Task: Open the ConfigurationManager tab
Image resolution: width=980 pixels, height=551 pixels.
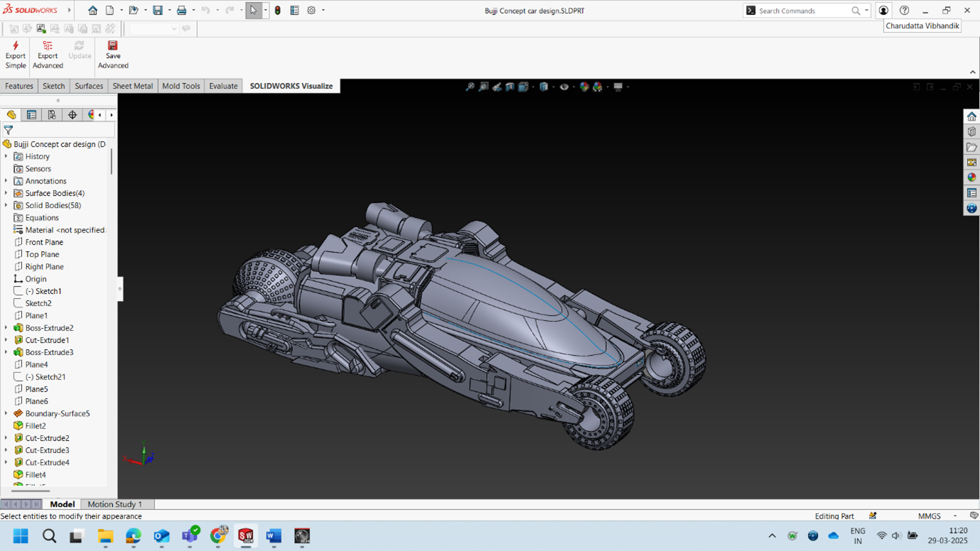Action: [x=52, y=115]
